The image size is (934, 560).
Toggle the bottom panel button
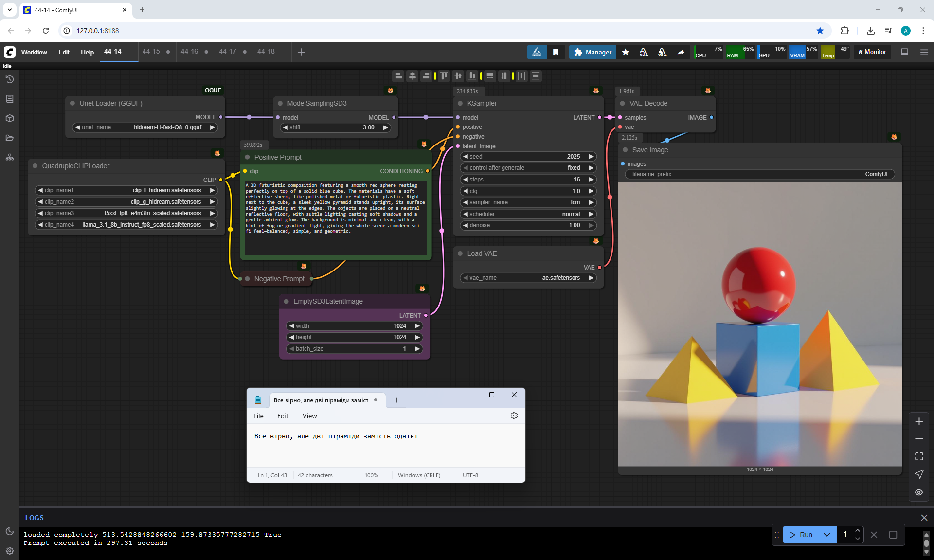click(x=904, y=52)
